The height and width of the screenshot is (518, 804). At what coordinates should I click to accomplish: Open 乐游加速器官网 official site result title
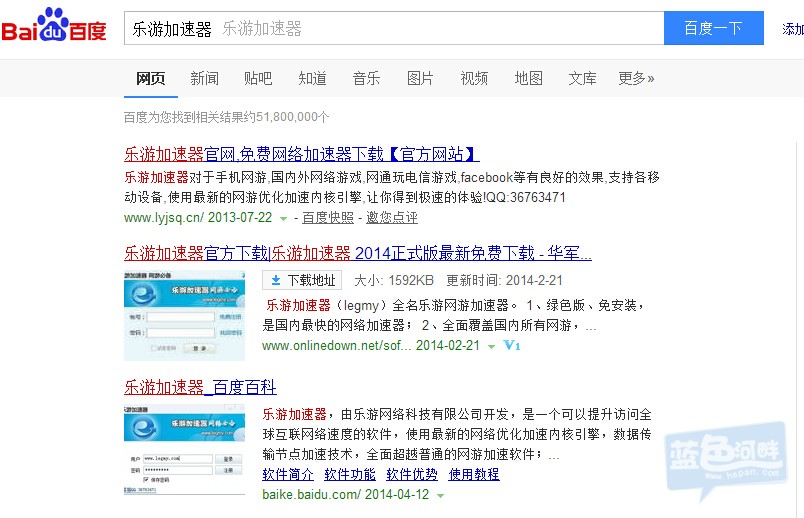pyautogui.click(x=302, y=154)
